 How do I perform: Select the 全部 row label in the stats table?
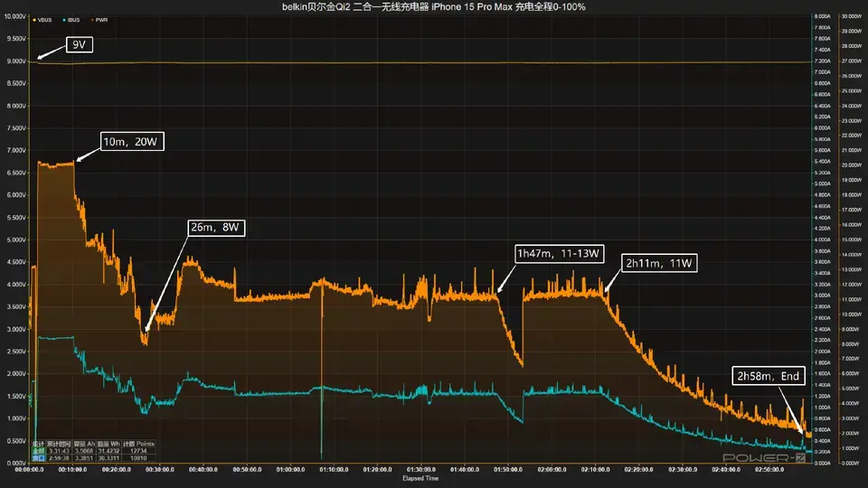click(x=38, y=451)
